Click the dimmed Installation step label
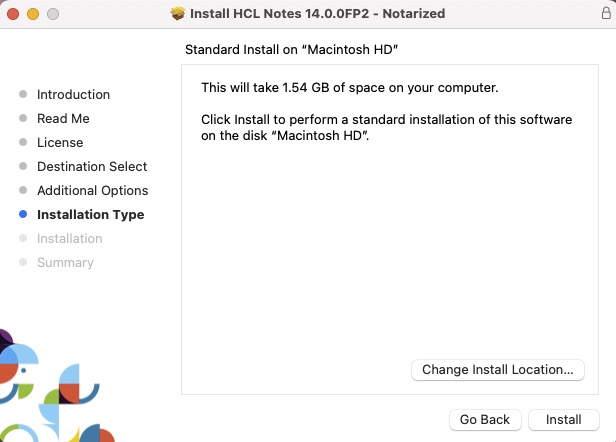The height and width of the screenshot is (442, 616). click(x=69, y=238)
